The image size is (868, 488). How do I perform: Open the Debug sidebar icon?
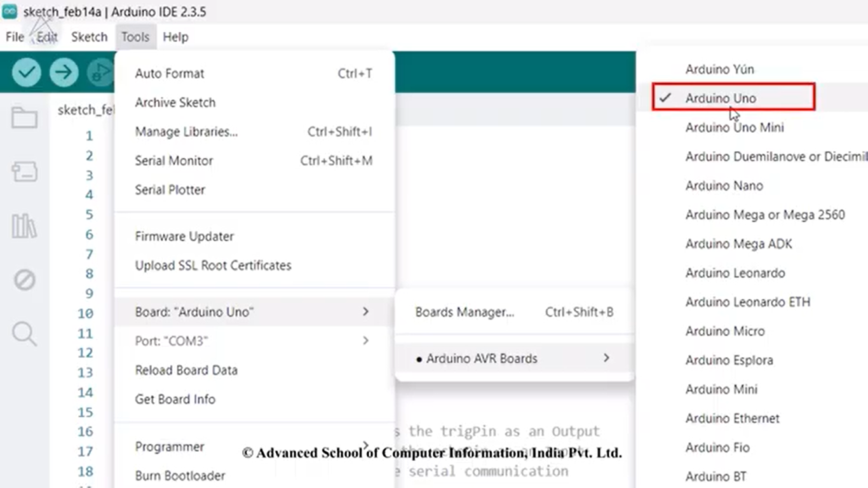pyautogui.click(x=24, y=280)
